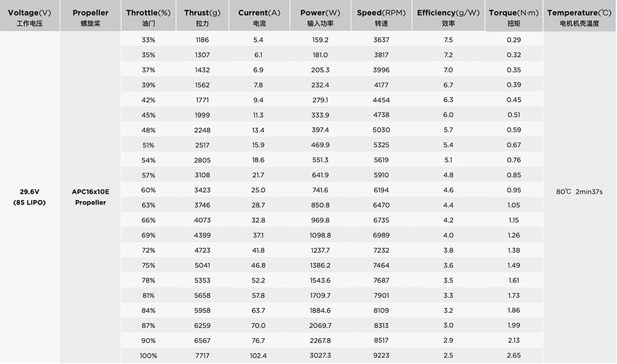The height and width of the screenshot is (364, 617).
Task: Select the Temperature(℃) column header
Action: coord(579,16)
